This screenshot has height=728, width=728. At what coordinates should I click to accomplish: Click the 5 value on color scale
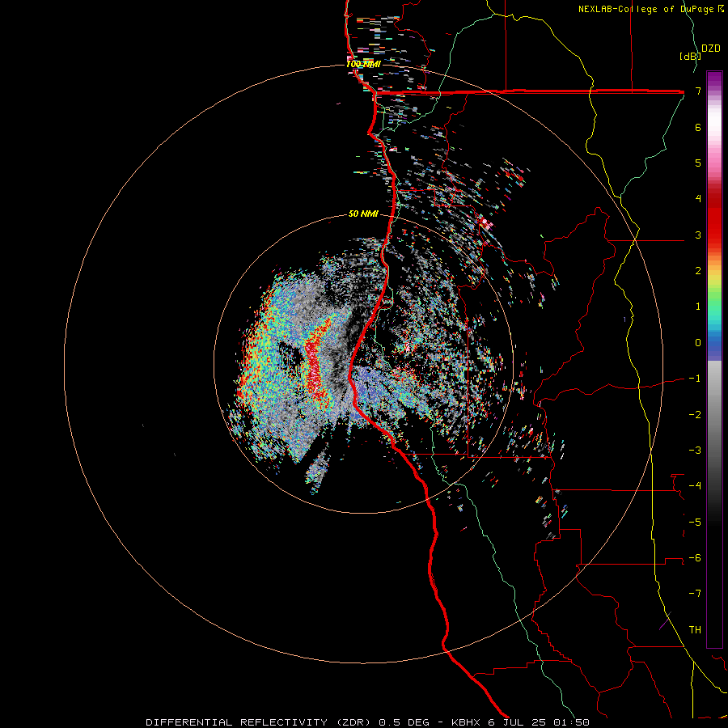click(698, 163)
